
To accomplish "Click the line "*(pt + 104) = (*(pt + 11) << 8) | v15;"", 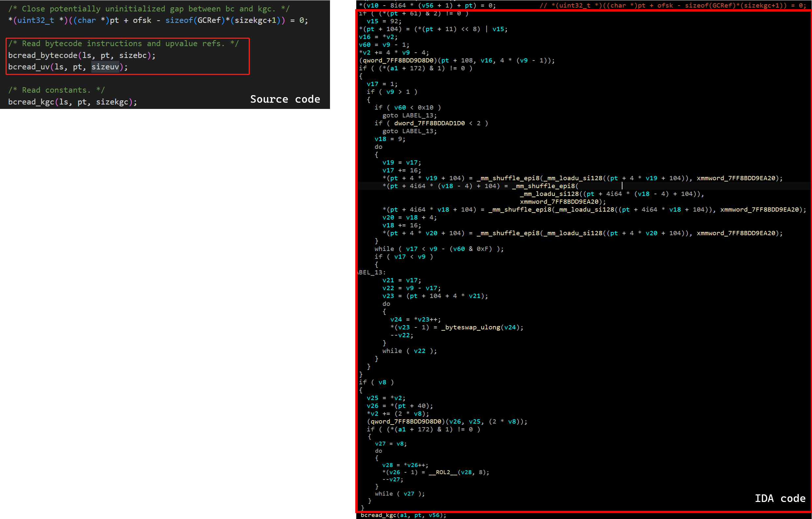I will pos(433,29).
